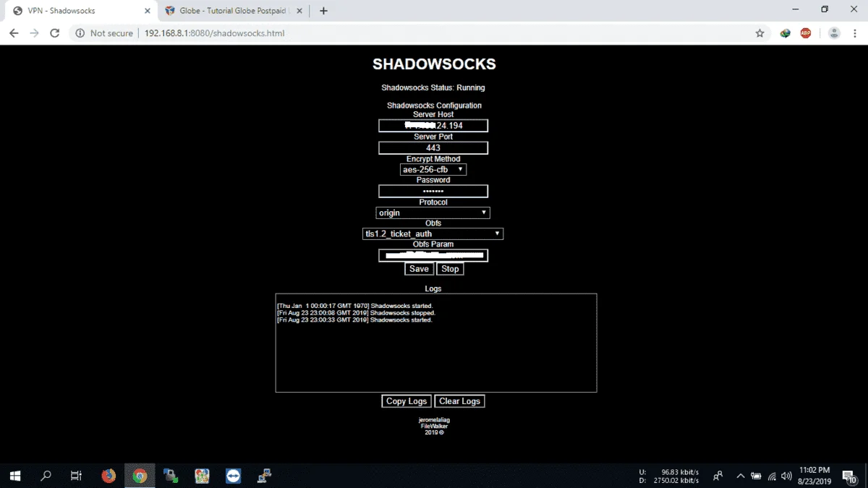This screenshot has width=868, height=488.
Task: Open the AdBlock Plus extension
Action: [806, 33]
